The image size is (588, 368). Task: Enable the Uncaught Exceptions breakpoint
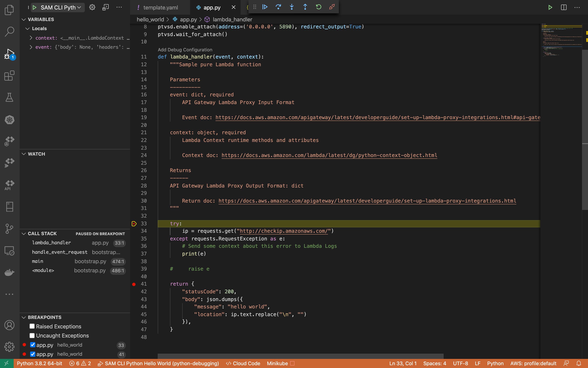click(x=32, y=335)
